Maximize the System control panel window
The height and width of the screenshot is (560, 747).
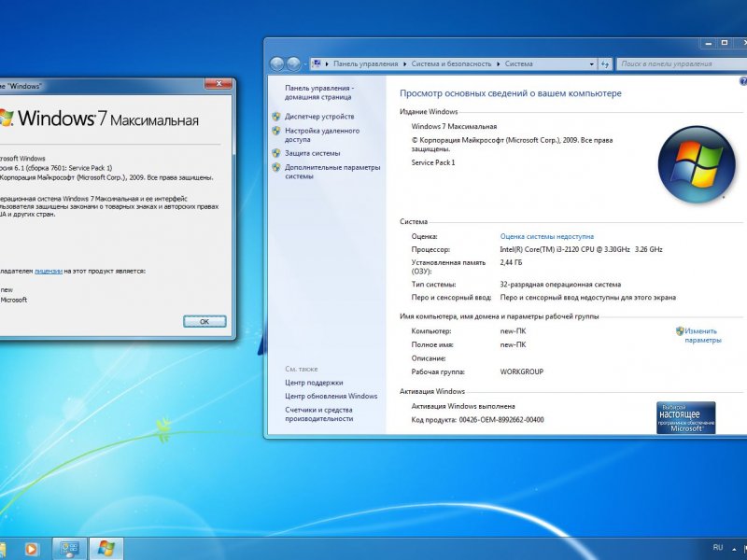click(x=725, y=43)
